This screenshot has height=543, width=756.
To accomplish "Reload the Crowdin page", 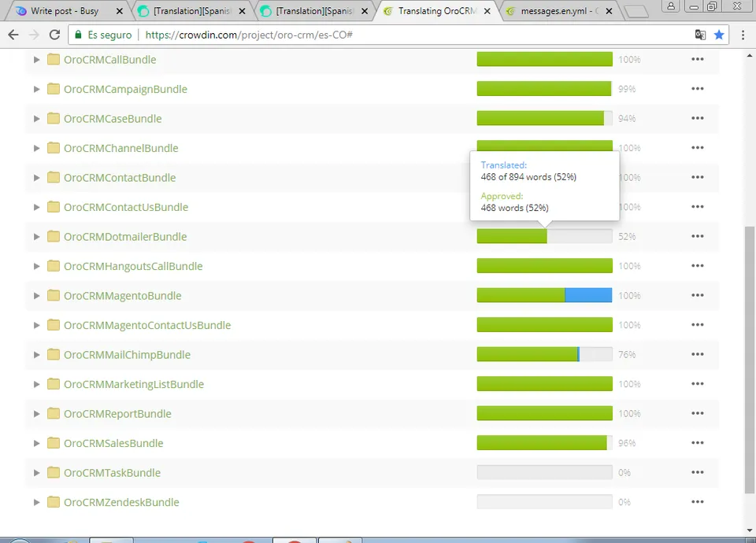I will click(x=54, y=35).
